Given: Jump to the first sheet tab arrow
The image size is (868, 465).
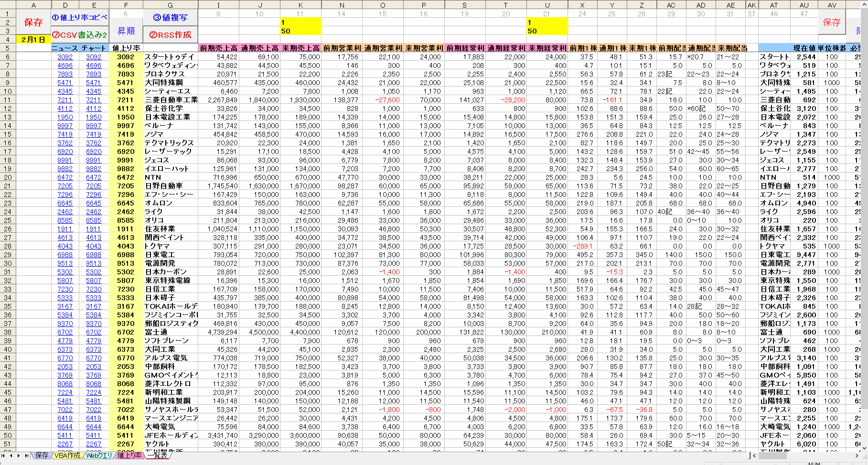Looking at the screenshot, I should pos(4,455).
